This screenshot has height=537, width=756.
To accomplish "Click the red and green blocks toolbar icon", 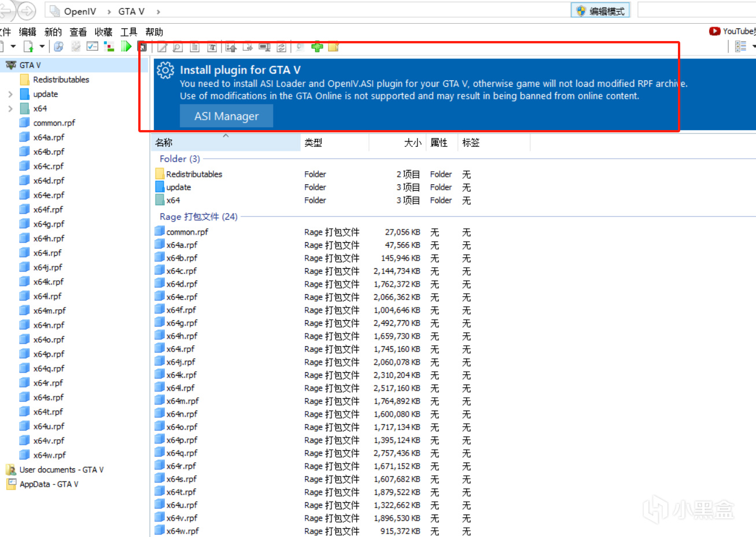I will tap(109, 47).
